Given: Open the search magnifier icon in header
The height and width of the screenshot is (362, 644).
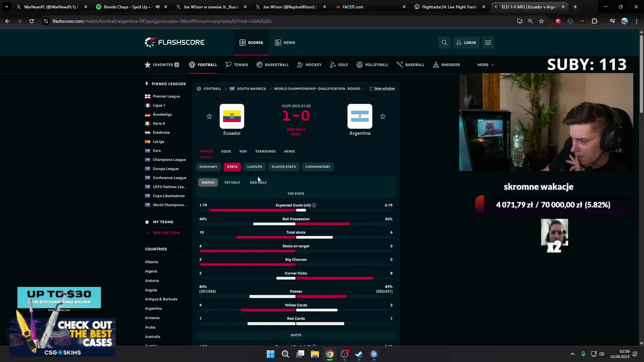Looking at the screenshot, I should coord(444,43).
